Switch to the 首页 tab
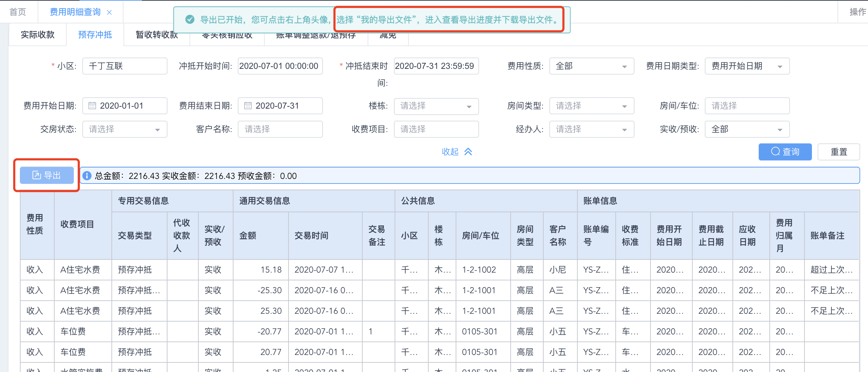Viewport: 868px width, 372px height. coord(18,12)
